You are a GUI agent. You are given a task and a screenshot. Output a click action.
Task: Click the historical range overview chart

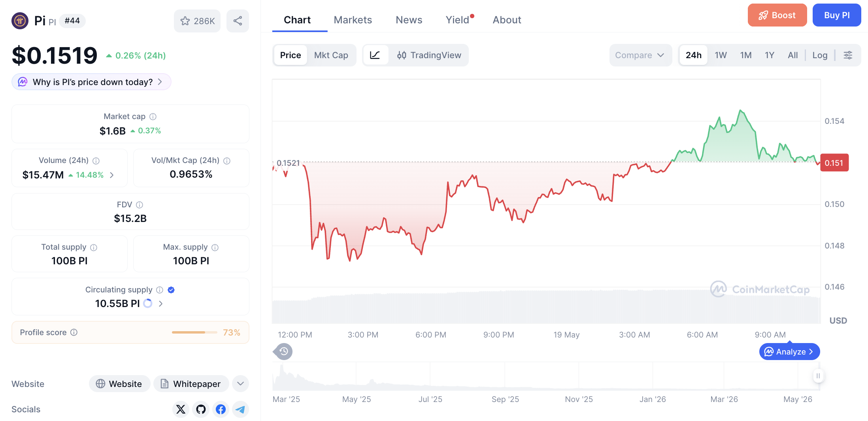[546, 376]
